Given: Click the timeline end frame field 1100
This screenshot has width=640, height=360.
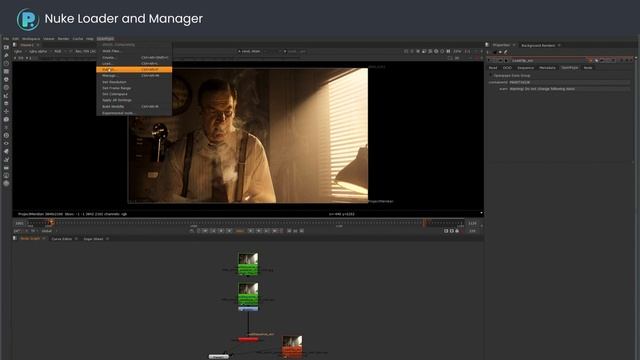Looking at the screenshot, I should click(x=472, y=223).
